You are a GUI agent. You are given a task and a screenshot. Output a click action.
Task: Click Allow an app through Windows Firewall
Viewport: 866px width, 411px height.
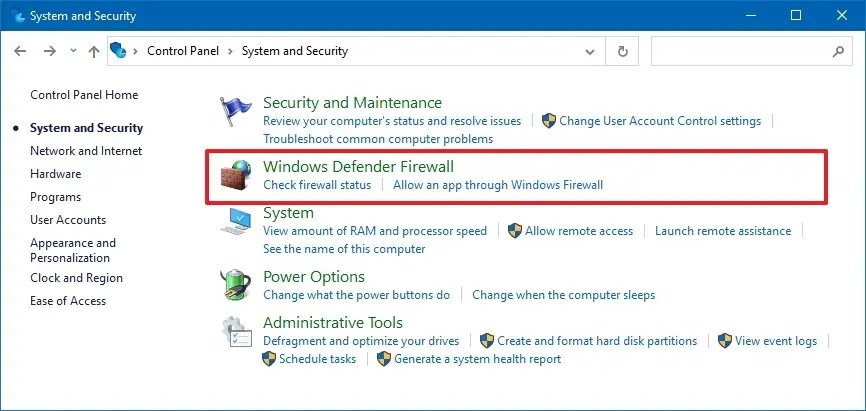click(x=498, y=185)
